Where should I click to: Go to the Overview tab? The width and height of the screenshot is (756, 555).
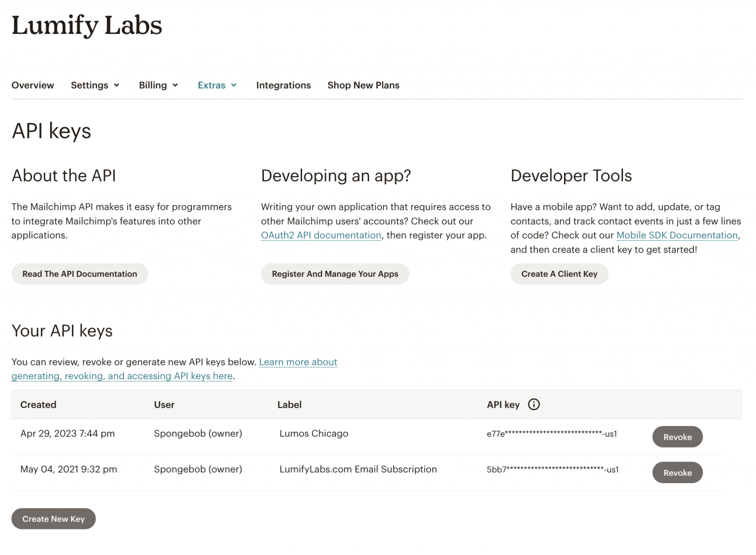tap(33, 85)
